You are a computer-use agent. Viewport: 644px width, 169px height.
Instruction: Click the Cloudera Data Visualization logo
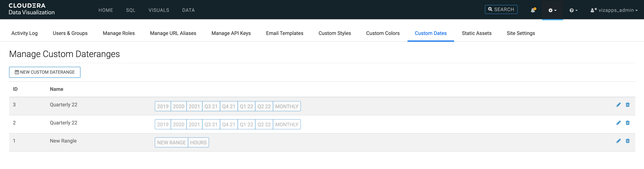click(x=31, y=9)
